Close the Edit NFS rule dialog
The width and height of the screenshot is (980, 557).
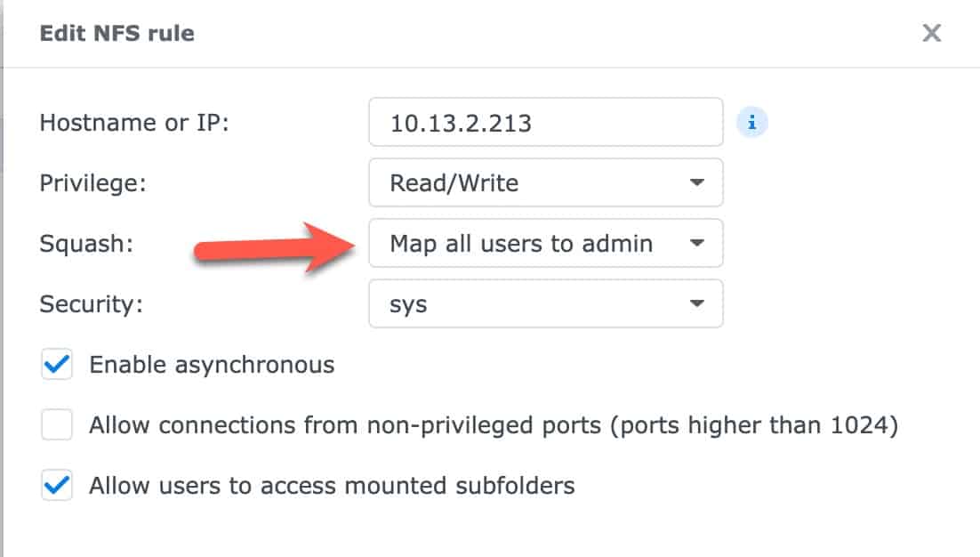click(x=931, y=33)
